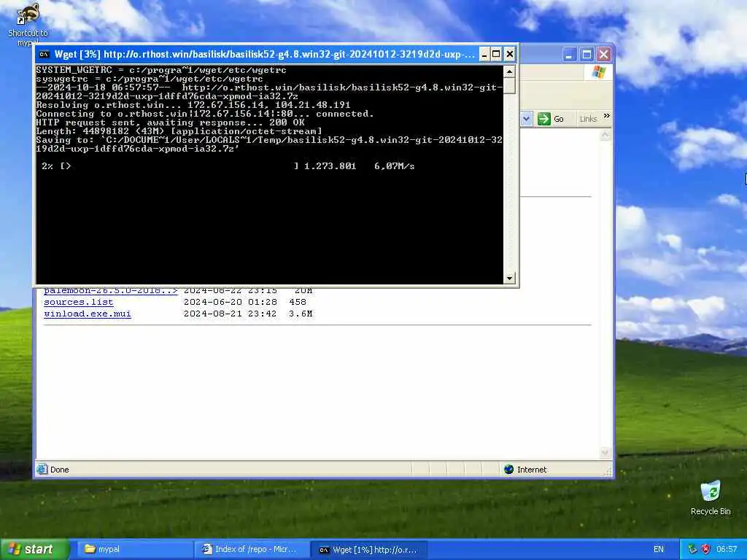747x560 pixels.
Task: Close the Wget console window
Action: click(509, 54)
